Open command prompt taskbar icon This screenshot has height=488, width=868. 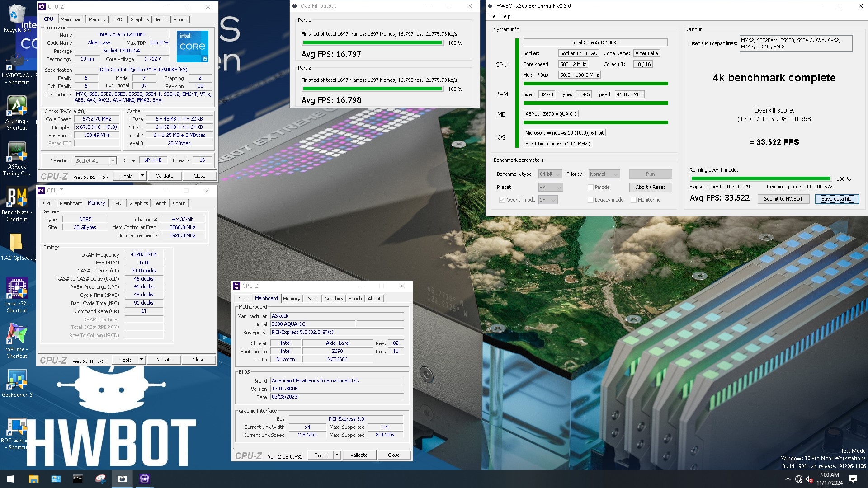click(78, 479)
